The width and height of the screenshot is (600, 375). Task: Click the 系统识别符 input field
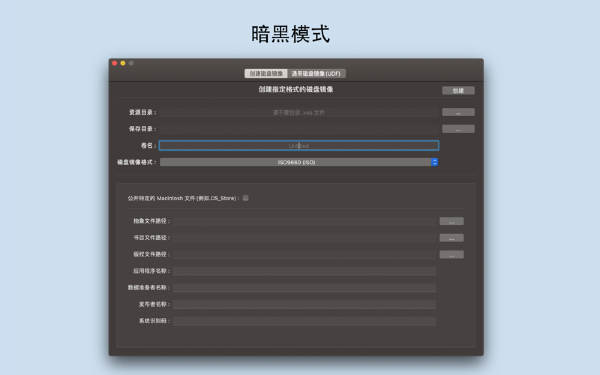pyautogui.click(x=304, y=321)
